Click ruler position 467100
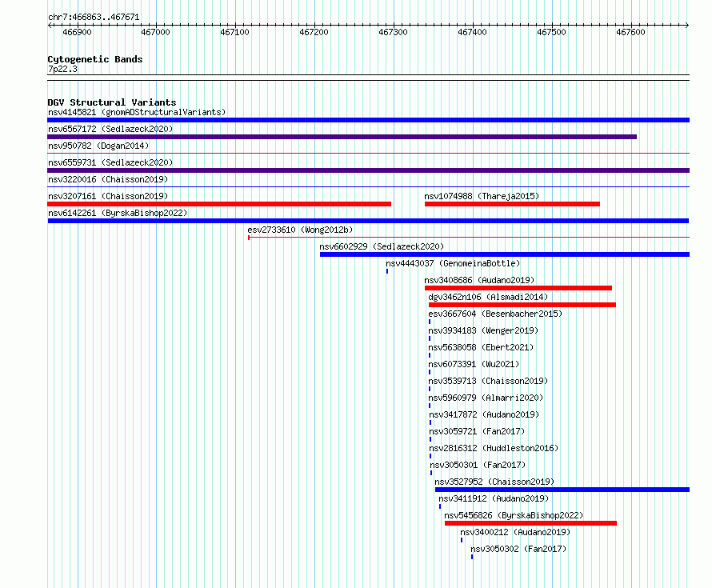 234,32
